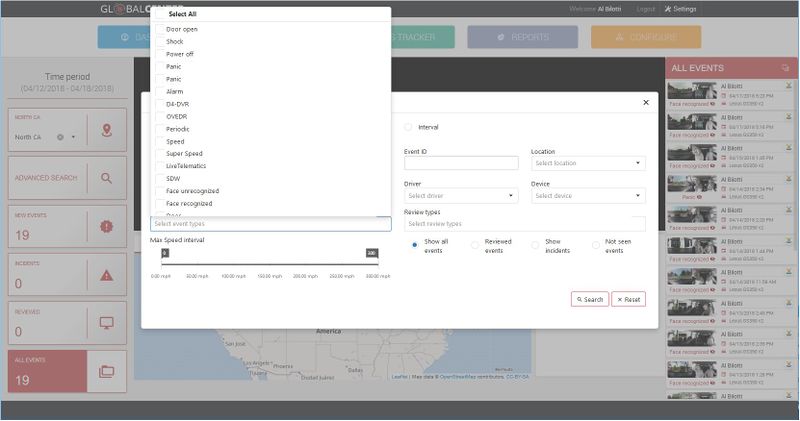The width and height of the screenshot is (800, 421).
Task: Click the Advanced Search magnifier icon
Action: [107, 178]
